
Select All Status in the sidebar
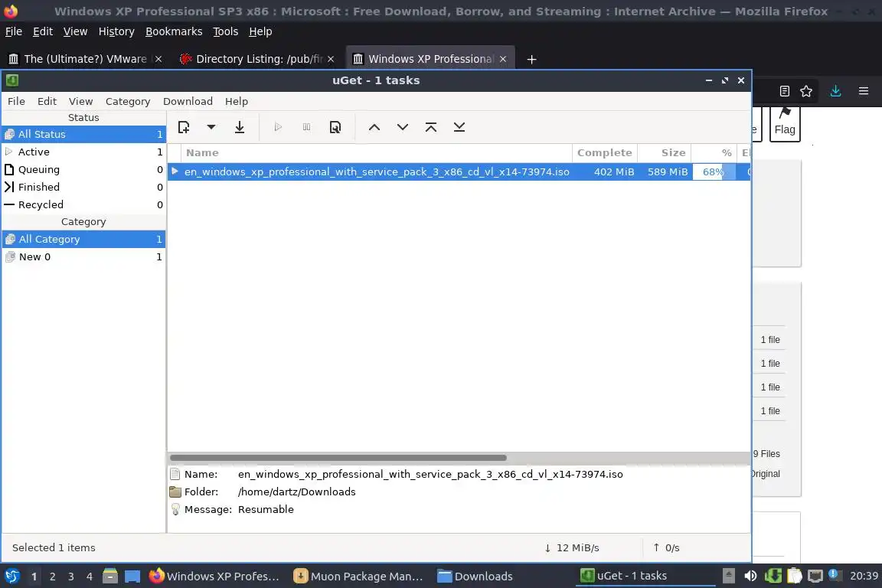(x=83, y=134)
